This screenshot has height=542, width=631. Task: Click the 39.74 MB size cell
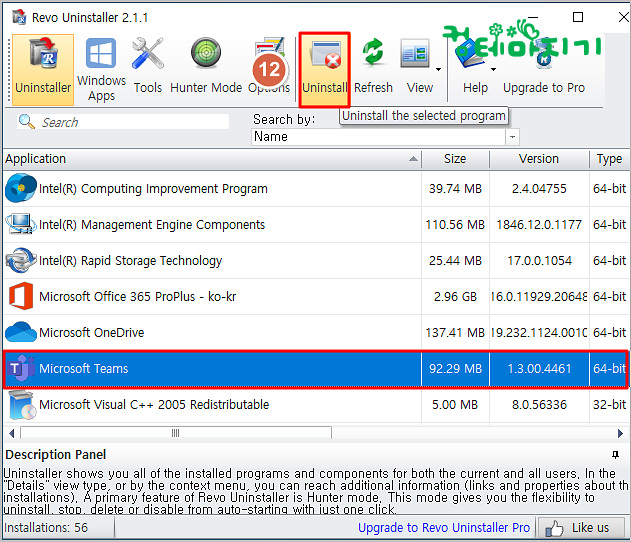(x=455, y=189)
